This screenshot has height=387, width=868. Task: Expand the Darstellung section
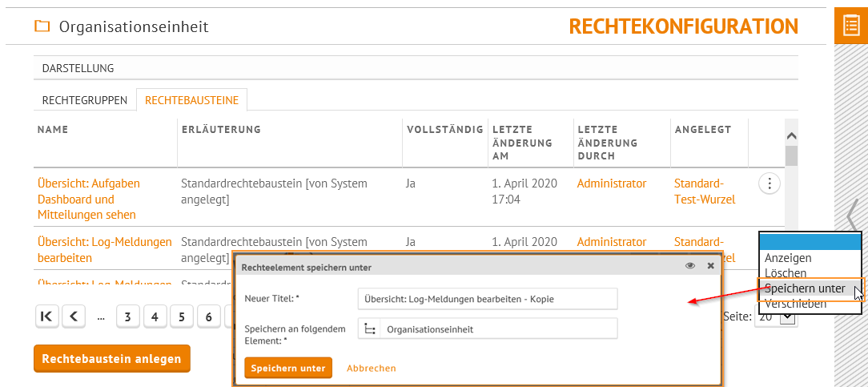[x=416, y=68]
